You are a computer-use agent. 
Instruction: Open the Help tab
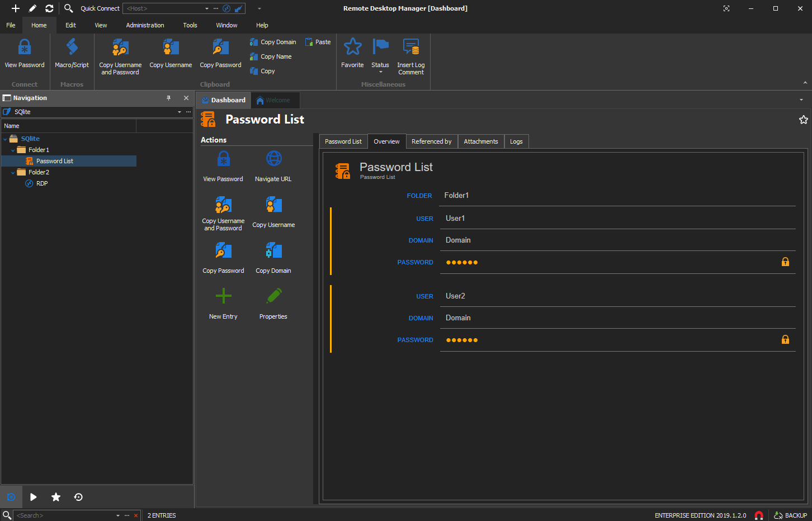[262, 25]
